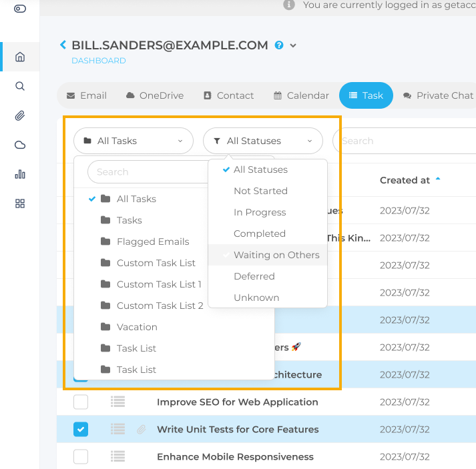Click the search magnifier sidebar icon

20,86
